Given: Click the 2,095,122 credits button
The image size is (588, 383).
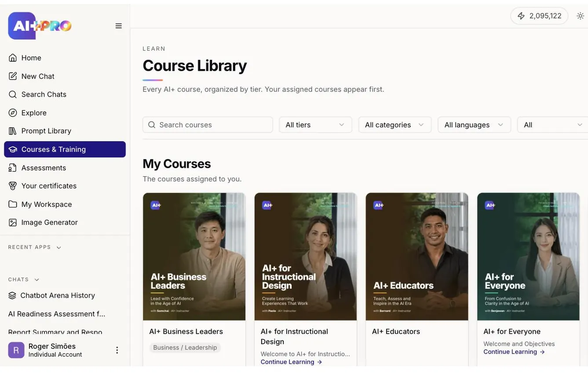Looking at the screenshot, I should point(539,16).
